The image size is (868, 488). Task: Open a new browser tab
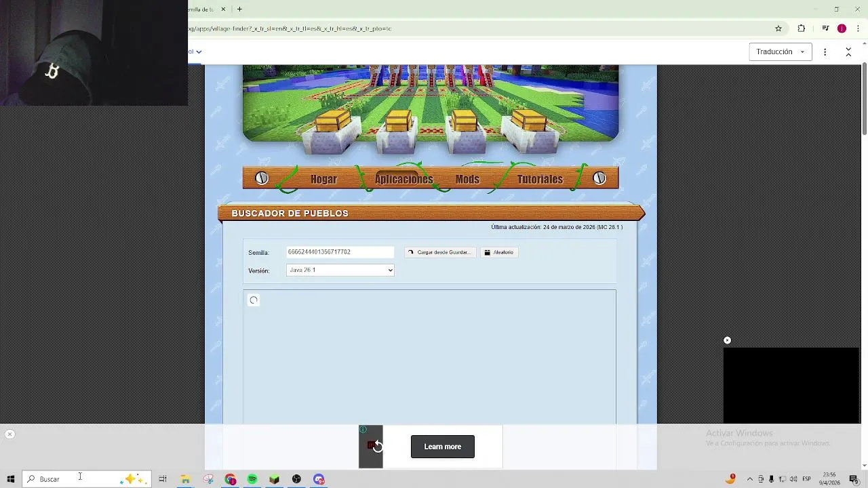[x=239, y=9]
